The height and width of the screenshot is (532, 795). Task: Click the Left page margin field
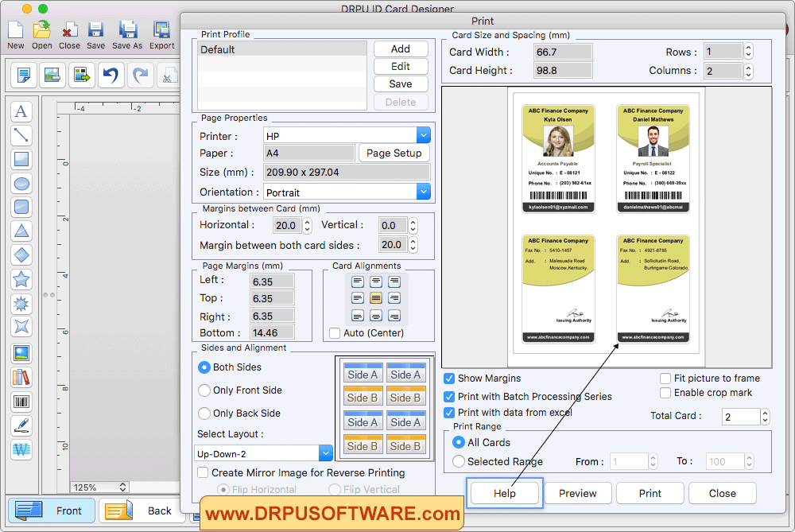[272, 282]
